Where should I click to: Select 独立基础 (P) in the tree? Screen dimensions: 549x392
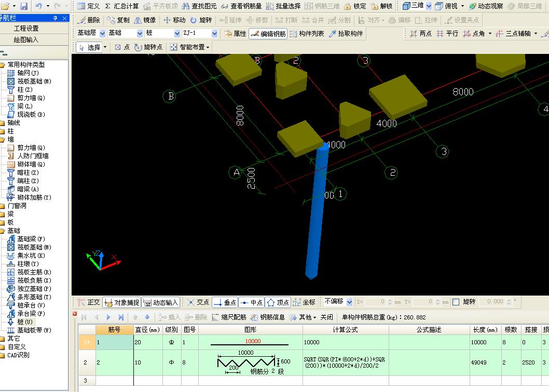point(34,289)
